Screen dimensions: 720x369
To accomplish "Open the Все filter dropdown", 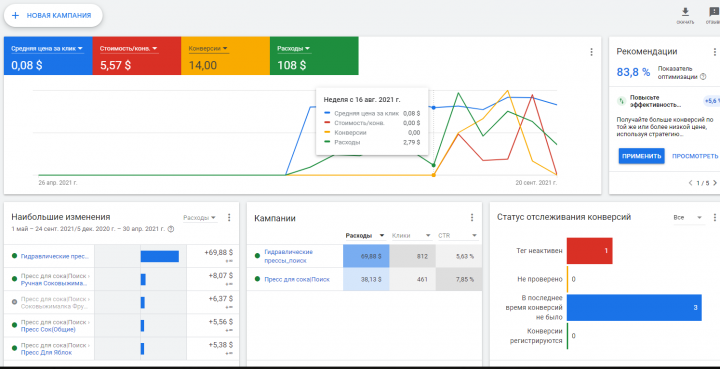I will pos(688,218).
